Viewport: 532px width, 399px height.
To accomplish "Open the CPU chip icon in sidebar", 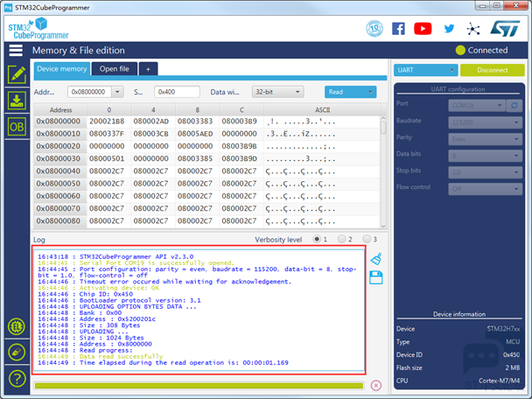I will tap(17, 326).
